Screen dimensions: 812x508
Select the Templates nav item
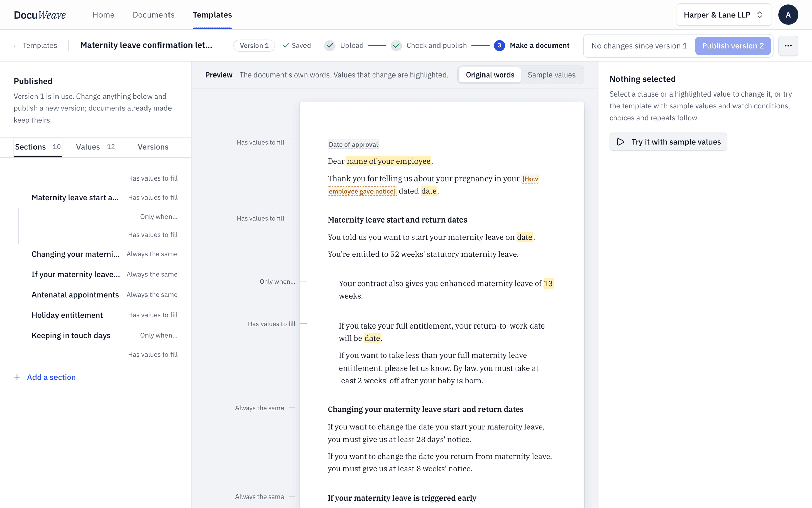tap(212, 15)
